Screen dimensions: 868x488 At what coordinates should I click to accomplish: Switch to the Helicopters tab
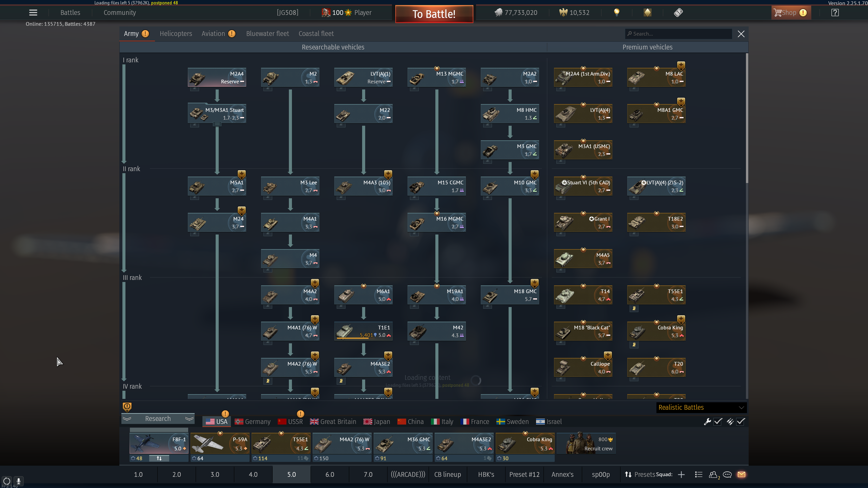coord(176,34)
